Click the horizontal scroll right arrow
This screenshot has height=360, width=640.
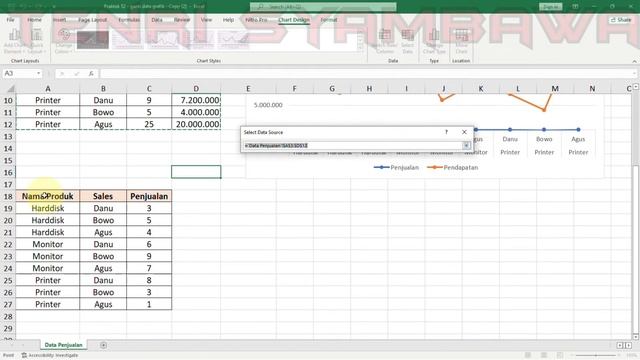click(628, 345)
